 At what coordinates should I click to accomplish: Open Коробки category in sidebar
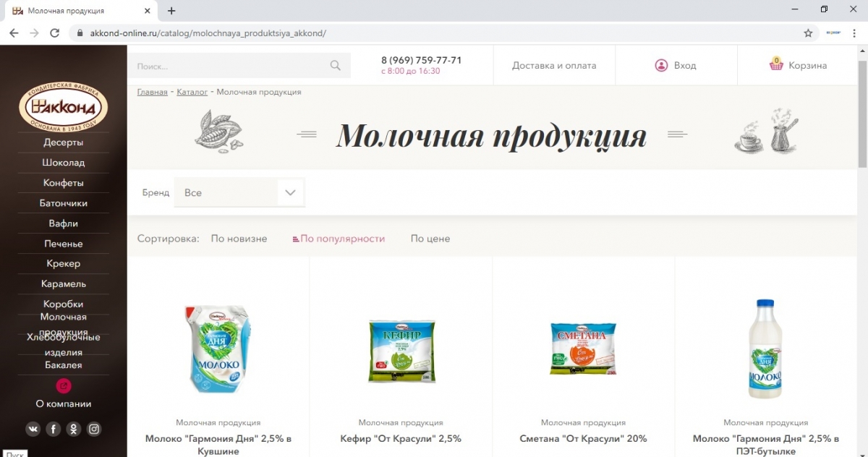64,304
